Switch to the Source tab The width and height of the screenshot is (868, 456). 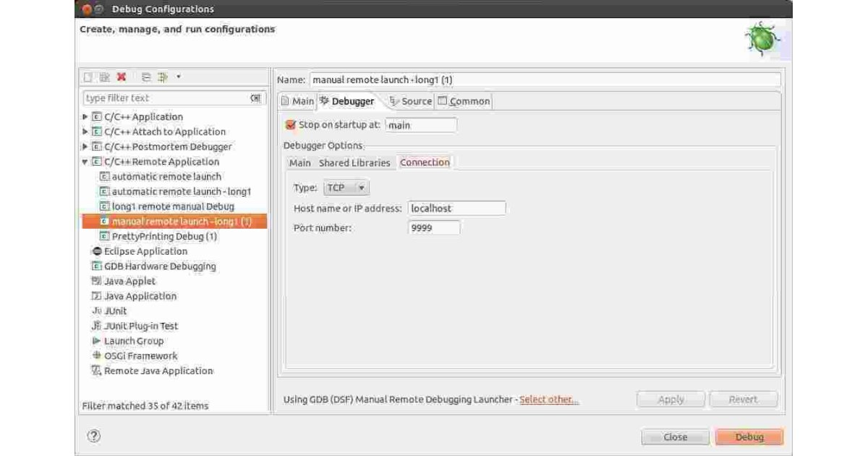pos(413,101)
